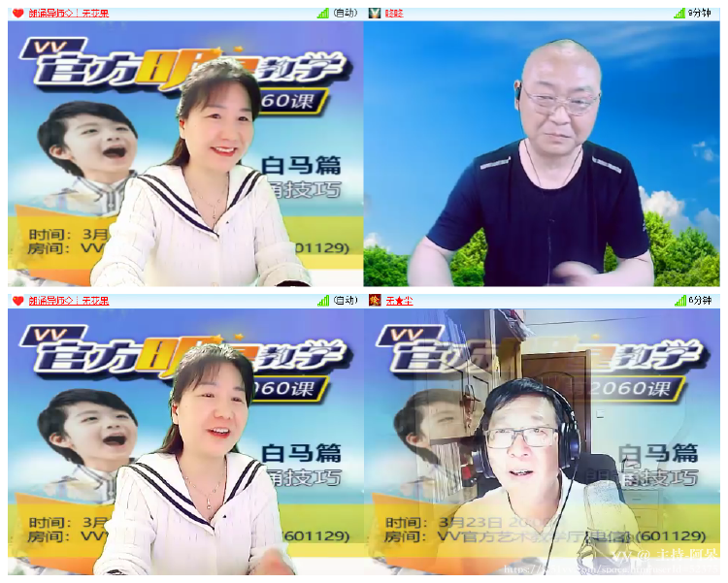The width and height of the screenshot is (728, 583).
Task: Click the red heart icon in top-left panel
Action: click(x=17, y=14)
